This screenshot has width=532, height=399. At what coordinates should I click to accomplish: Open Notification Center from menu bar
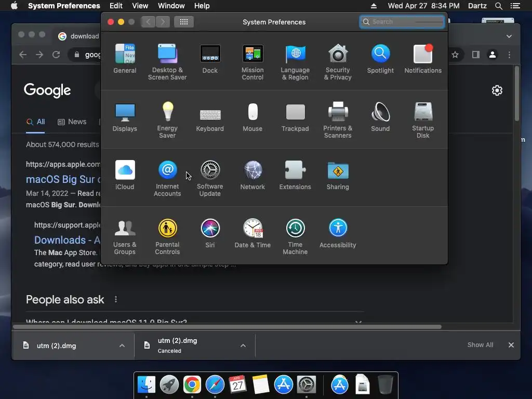(515, 6)
